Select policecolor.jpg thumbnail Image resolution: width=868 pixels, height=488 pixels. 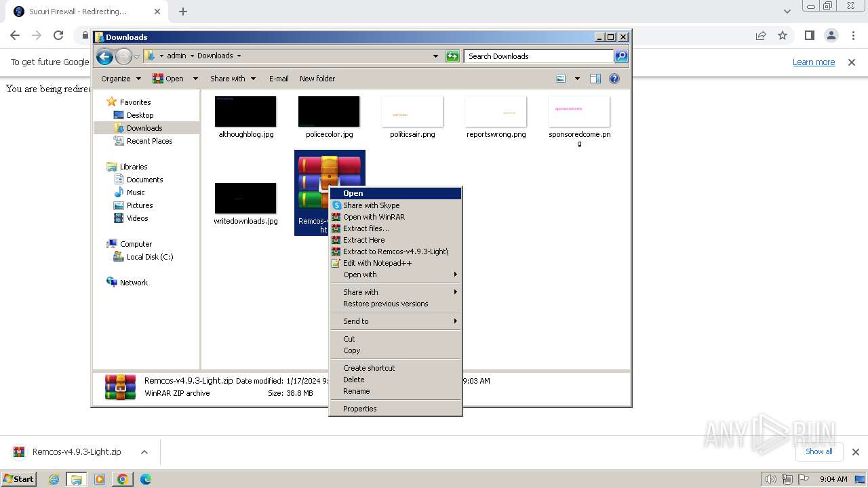pos(329,112)
